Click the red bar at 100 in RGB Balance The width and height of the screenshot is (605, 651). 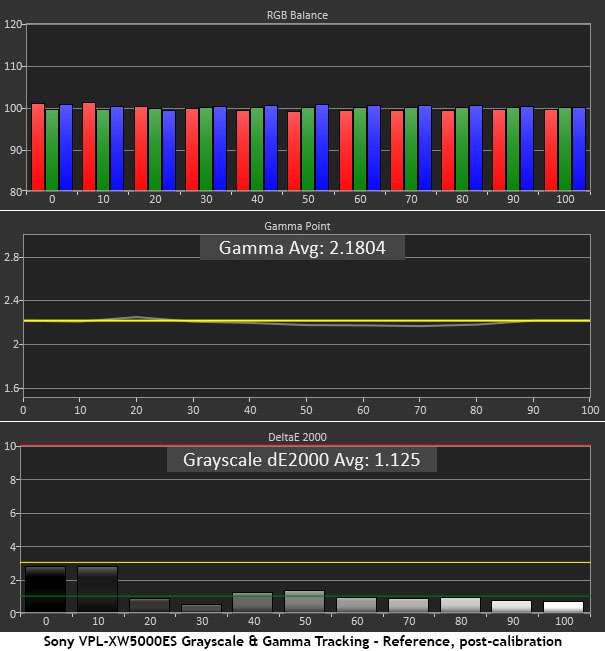551,150
